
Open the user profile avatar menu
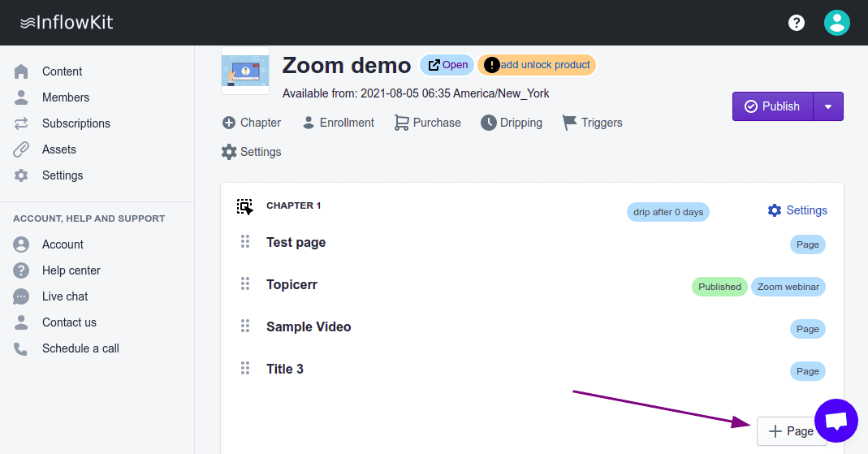(x=836, y=23)
